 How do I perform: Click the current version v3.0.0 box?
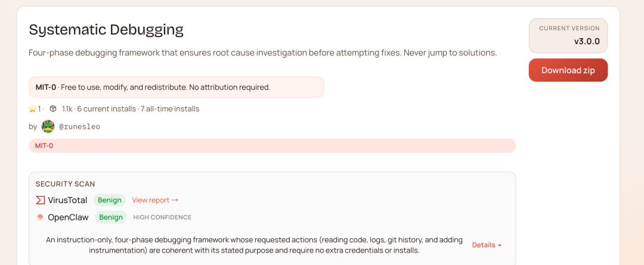[568, 36]
